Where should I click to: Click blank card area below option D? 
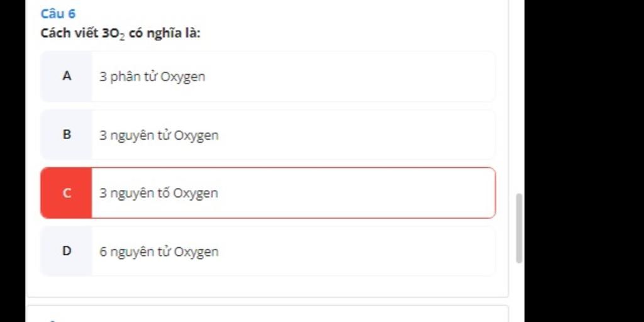(267, 286)
